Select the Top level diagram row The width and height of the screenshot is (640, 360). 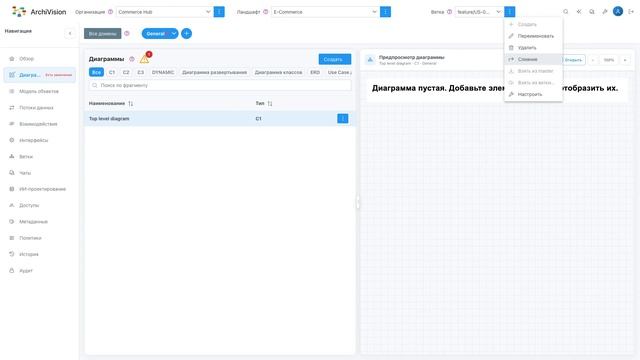220,118
